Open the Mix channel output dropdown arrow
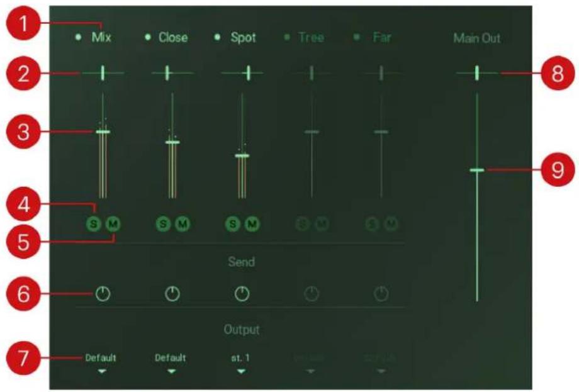Screen dimensions: 579x392 tap(102, 371)
